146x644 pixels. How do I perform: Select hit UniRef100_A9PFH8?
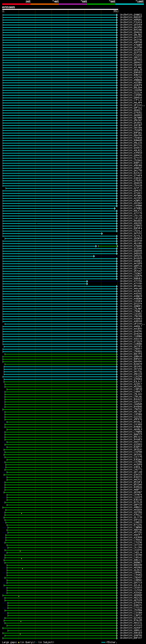131,42
